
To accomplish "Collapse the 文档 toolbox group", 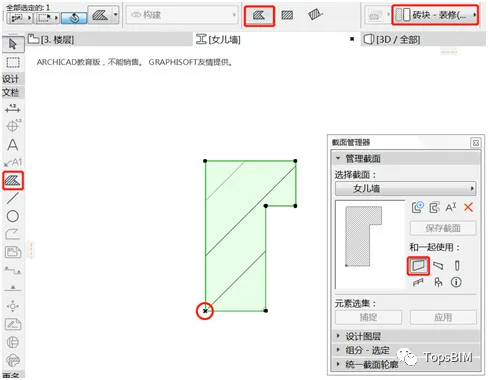I will (x=13, y=92).
